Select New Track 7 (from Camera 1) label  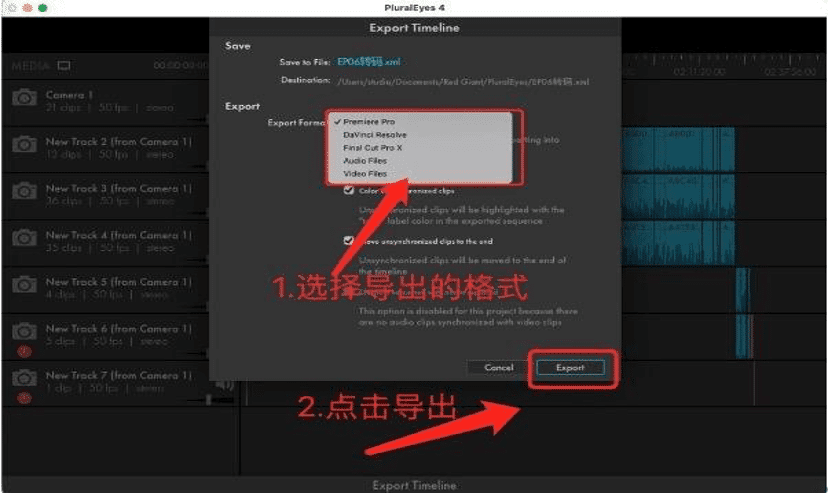click(119, 375)
